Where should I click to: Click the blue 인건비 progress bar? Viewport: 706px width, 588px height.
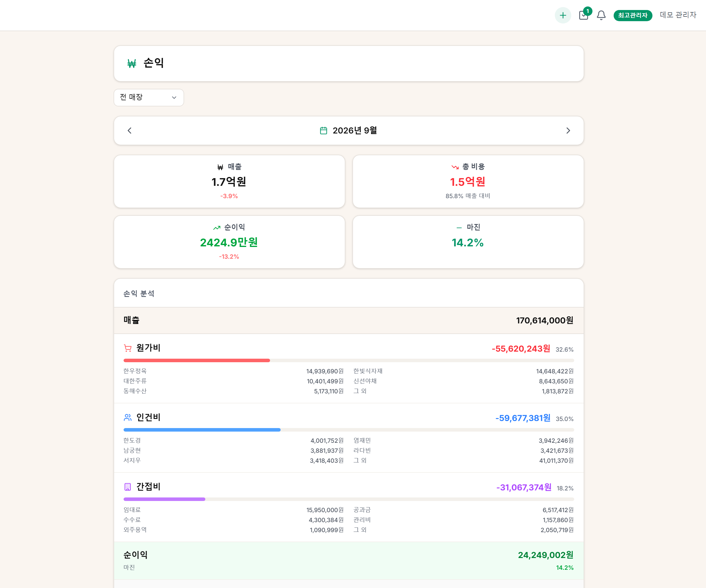click(202, 430)
